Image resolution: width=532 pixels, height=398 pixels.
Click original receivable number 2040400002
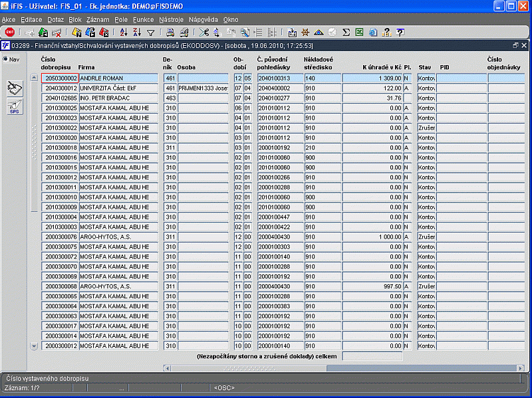click(x=280, y=88)
